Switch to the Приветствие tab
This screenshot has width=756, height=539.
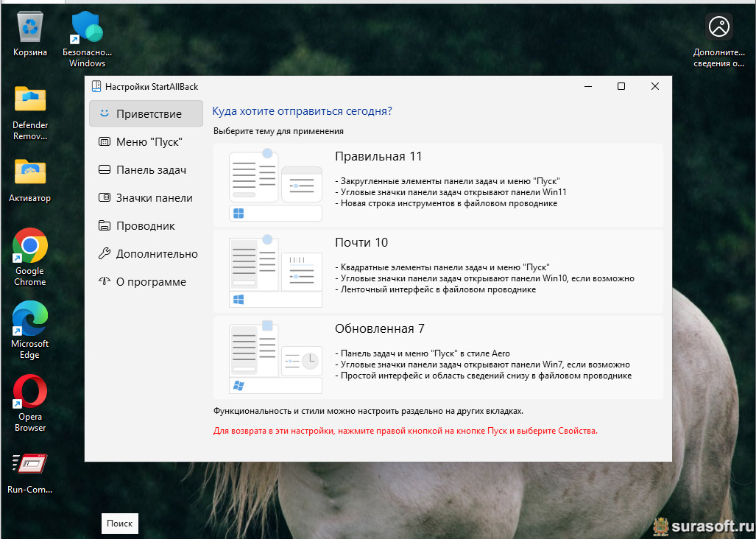pos(146,114)
